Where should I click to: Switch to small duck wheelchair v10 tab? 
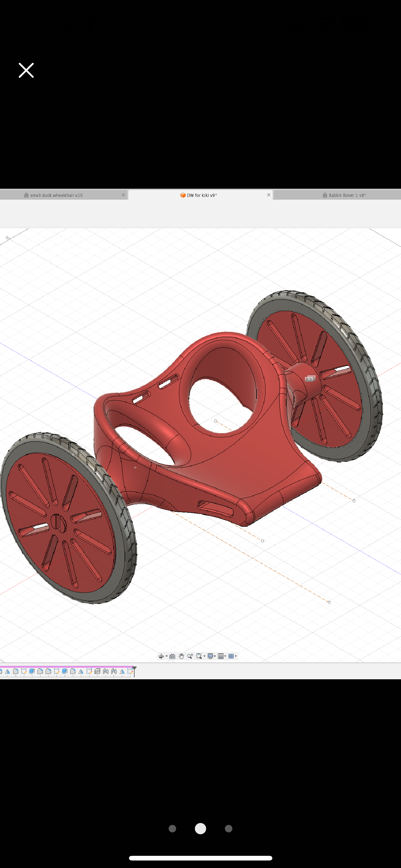(56, 195)
